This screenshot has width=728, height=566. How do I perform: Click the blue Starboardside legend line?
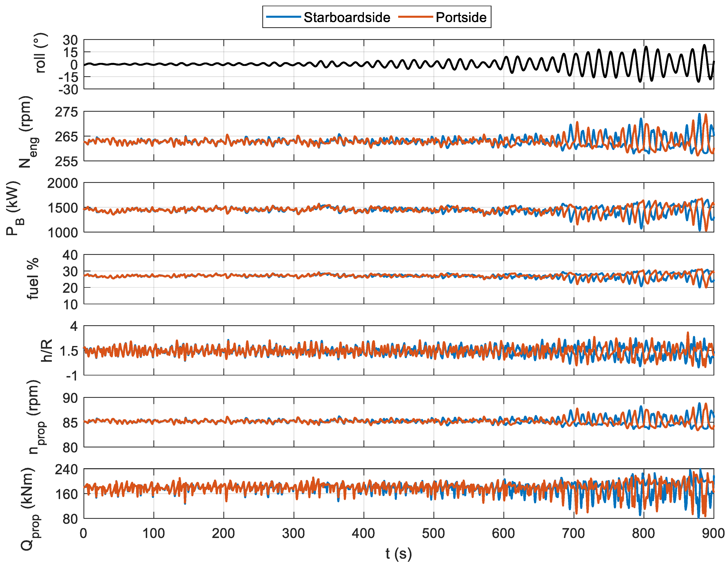tap(284, 17)
